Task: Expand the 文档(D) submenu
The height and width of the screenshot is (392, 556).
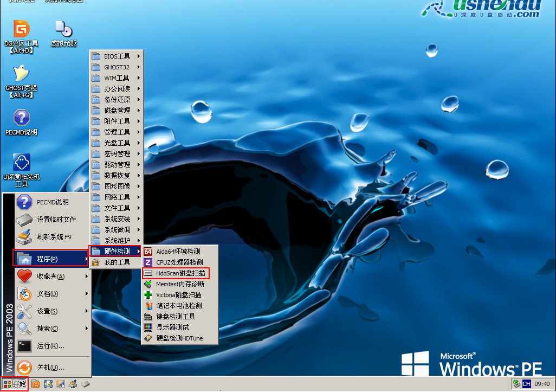Action: [53, 294]
